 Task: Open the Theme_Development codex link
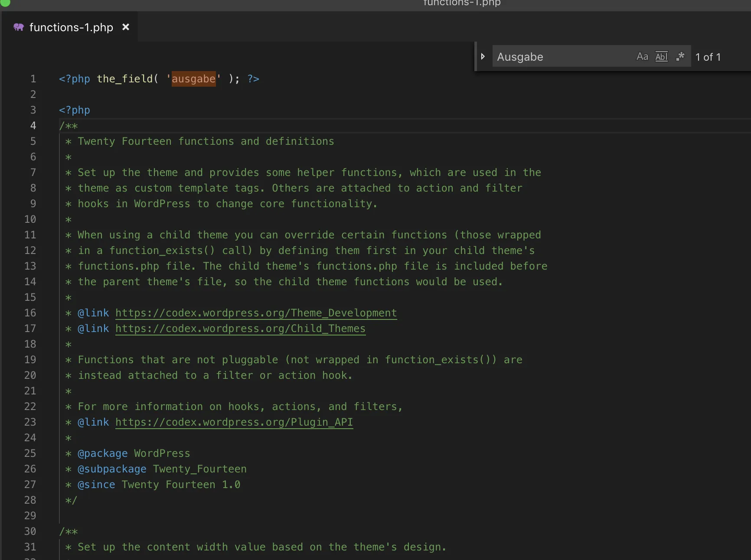[256, 313]
